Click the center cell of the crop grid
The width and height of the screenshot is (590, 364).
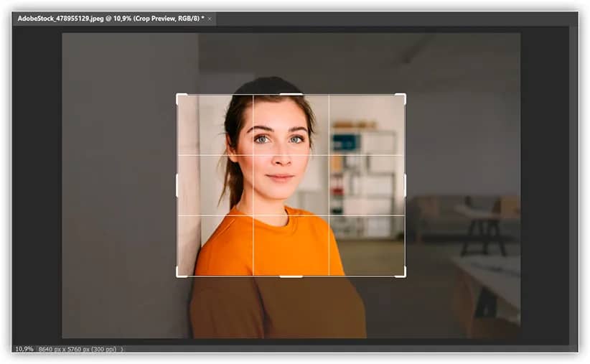pos(291,185)
